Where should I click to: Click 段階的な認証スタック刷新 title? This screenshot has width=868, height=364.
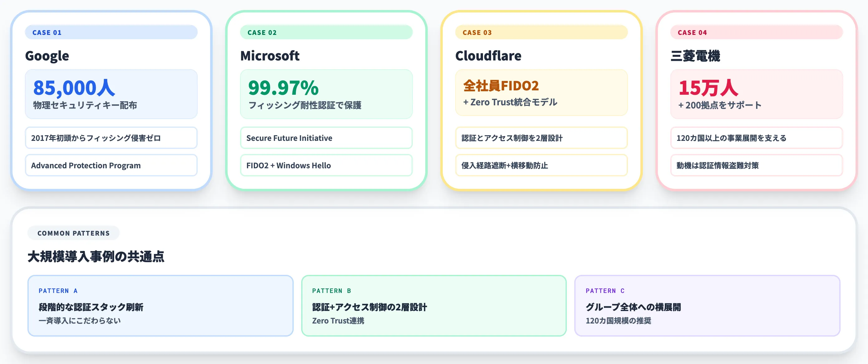click(91, 307)
